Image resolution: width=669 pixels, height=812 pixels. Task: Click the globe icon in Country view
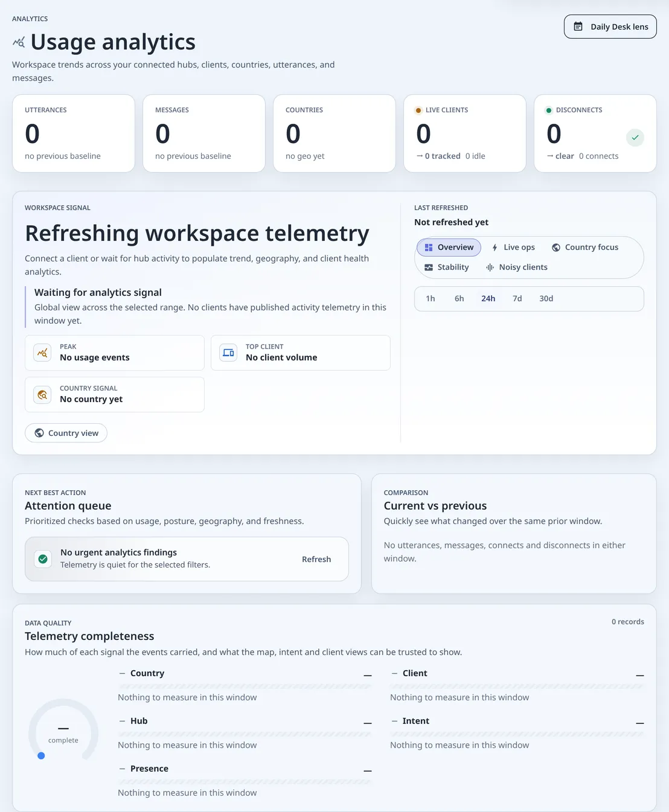coord(39,433)
